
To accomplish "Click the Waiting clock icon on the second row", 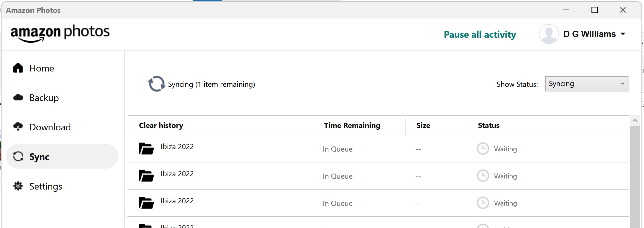I will pos(483,176).
